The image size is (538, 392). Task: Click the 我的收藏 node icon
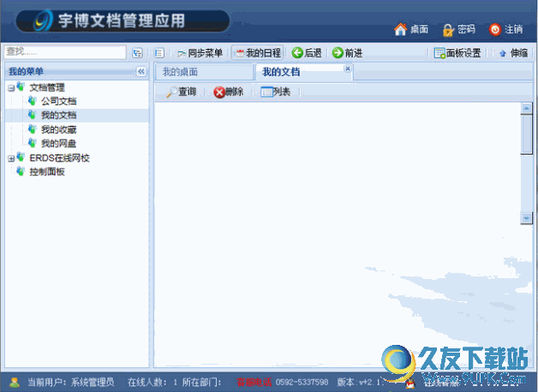coord(33,129)
